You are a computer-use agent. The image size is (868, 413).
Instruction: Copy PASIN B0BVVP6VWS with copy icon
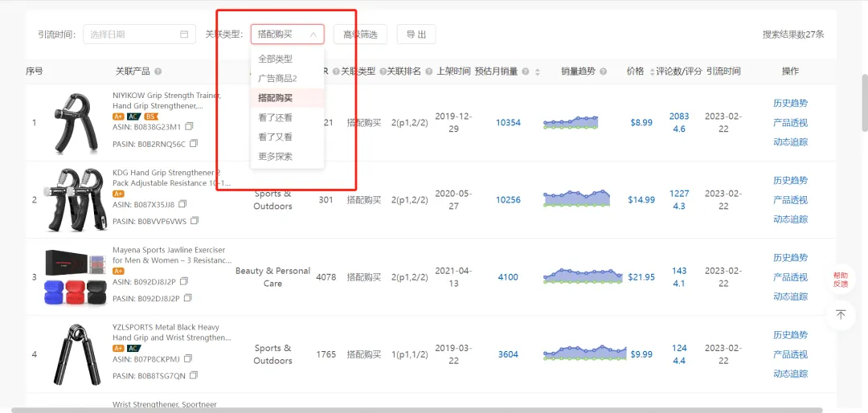coord(194,221)
